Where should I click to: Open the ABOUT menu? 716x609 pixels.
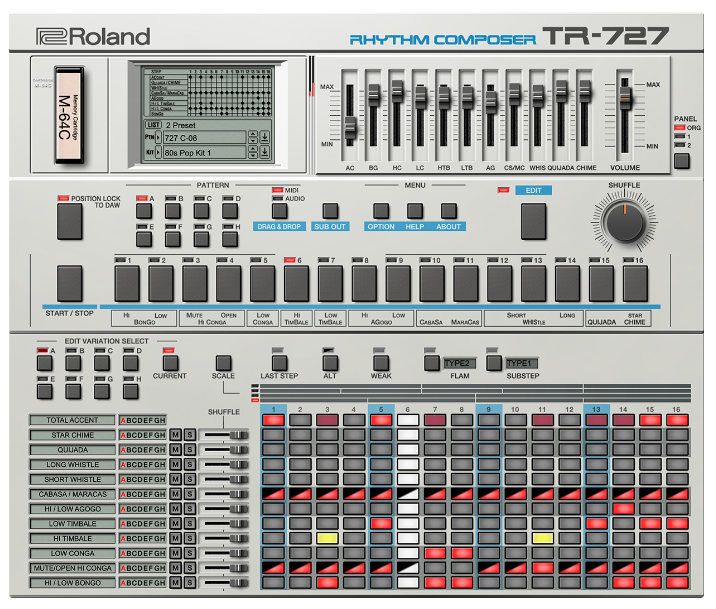coord(448,211)
